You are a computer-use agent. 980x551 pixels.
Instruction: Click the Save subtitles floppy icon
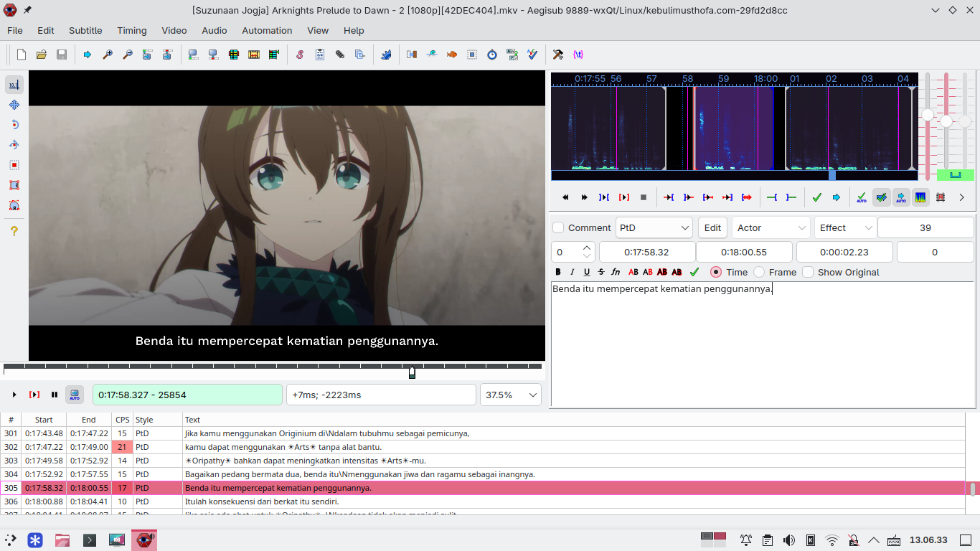tap(62, 55)
